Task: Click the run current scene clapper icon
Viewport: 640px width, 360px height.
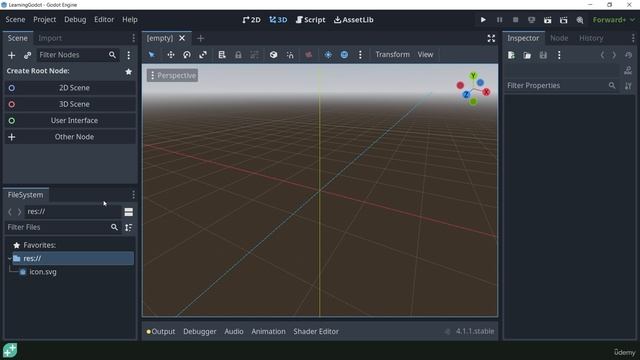Action: click(547, 20)
